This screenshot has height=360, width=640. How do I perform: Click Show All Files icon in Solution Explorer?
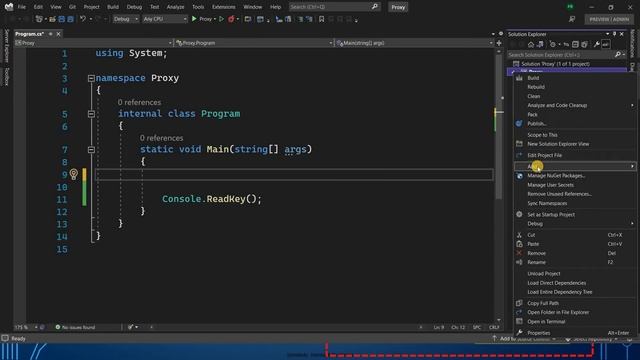point(584,44)
